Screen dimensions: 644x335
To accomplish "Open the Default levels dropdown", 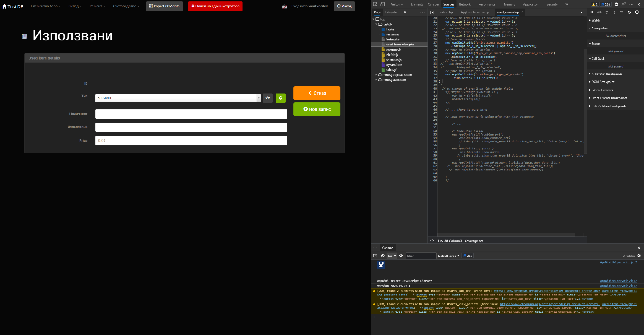I will pyautogui.click(x=448, y=256).
